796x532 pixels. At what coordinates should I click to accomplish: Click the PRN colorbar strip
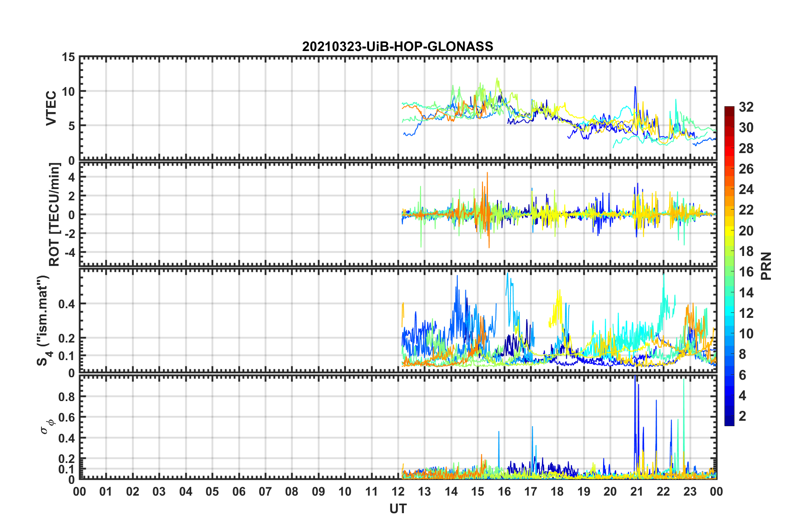tap(729, 266)
